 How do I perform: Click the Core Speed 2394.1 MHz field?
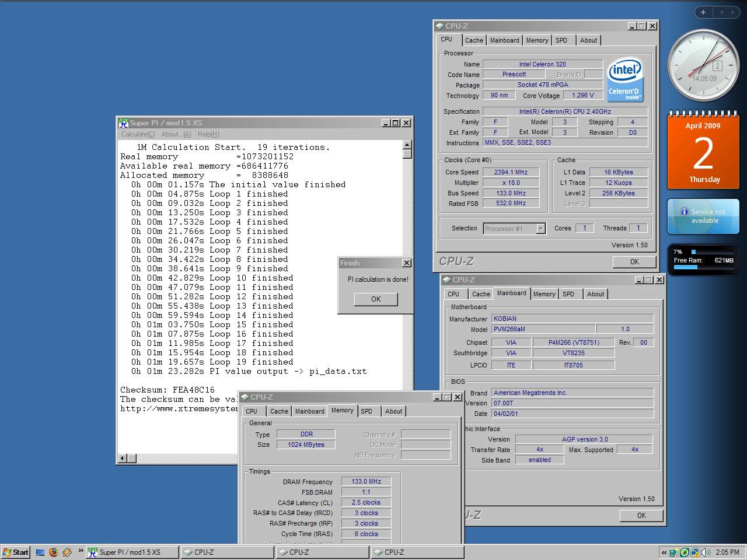pyautogui.click(x=511, y=172)
